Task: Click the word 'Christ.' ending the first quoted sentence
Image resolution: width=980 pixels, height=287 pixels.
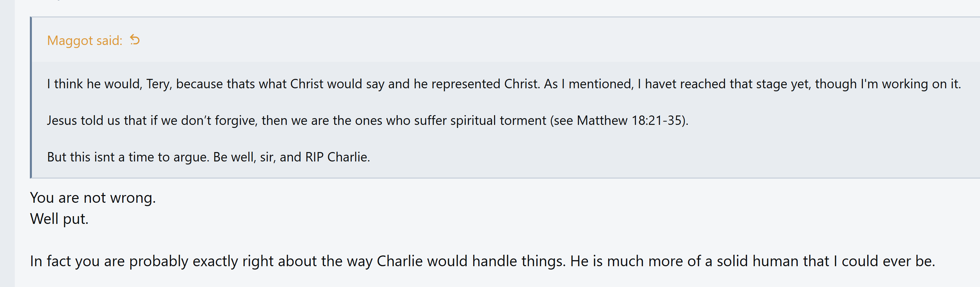Action: point(522,84)
